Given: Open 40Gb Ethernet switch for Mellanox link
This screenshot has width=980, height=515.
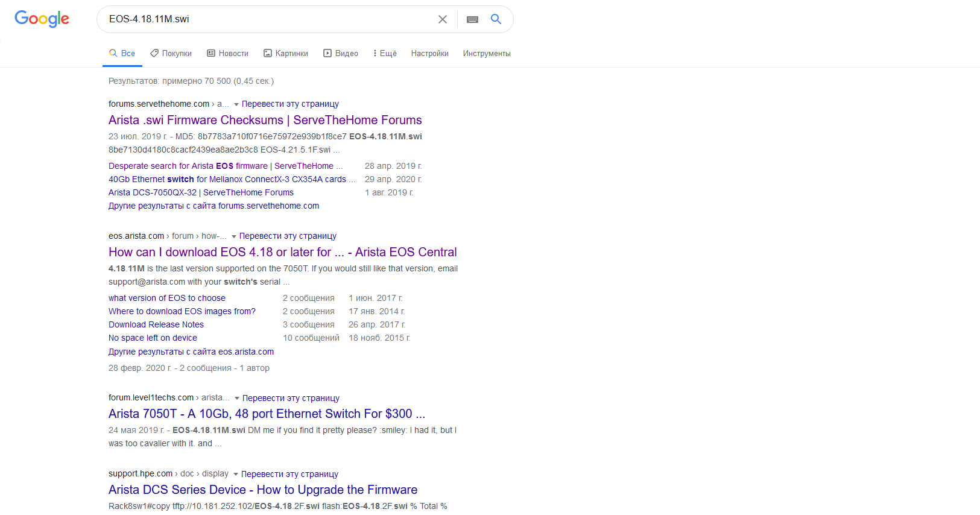Looking at the screenshot, I should point(232,179).
